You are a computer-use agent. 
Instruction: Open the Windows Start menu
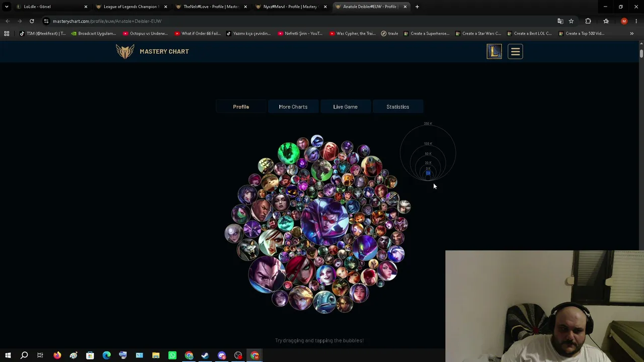coord(8,355)
